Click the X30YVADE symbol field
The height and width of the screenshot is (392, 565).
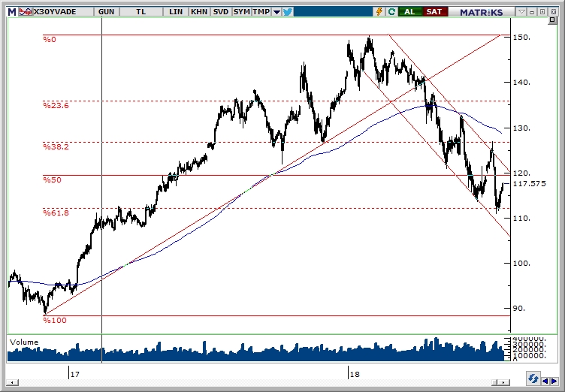click(x=62, y=12)
